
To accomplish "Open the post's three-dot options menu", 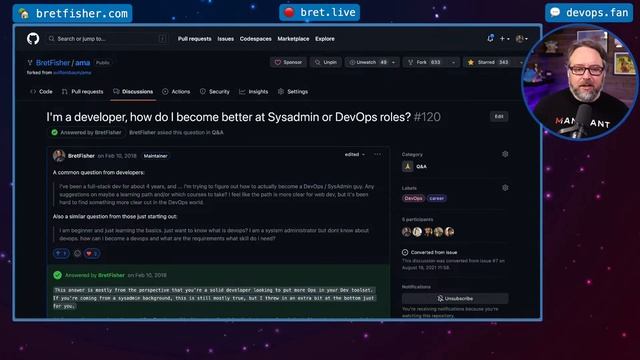I will pos(377,155).
